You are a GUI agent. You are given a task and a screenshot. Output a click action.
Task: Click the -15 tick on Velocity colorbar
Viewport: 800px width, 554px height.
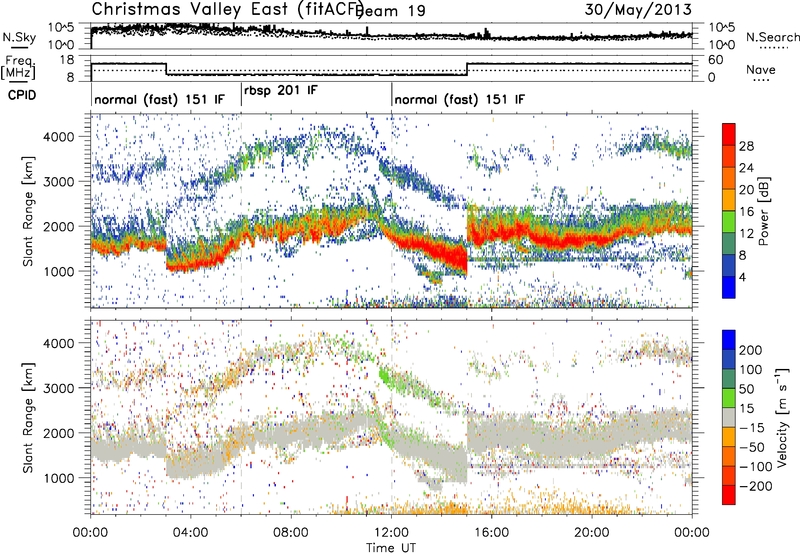pos(752,427)
